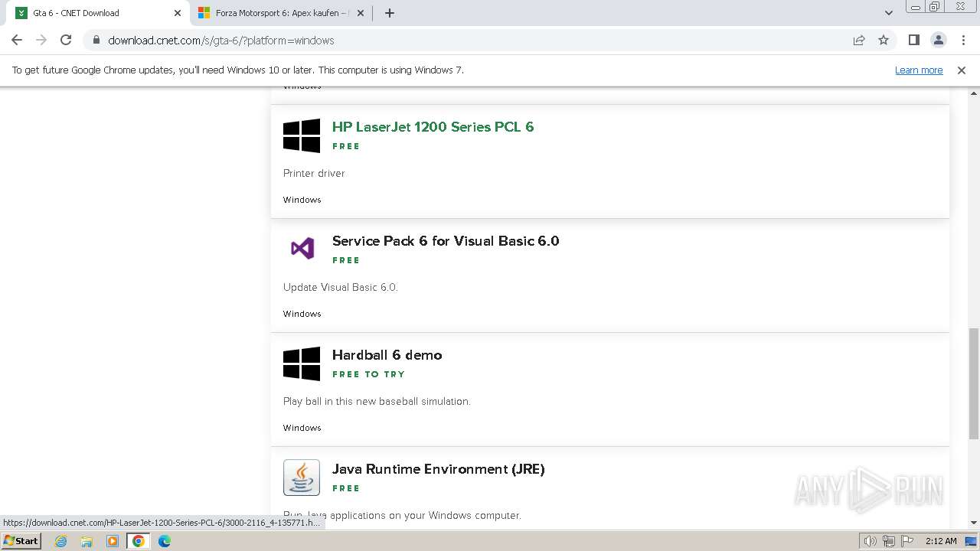Screen dimensions: 980x551
Task: Click the Hardball 6 demo Windows icon
Action: (x=302, y=364)
